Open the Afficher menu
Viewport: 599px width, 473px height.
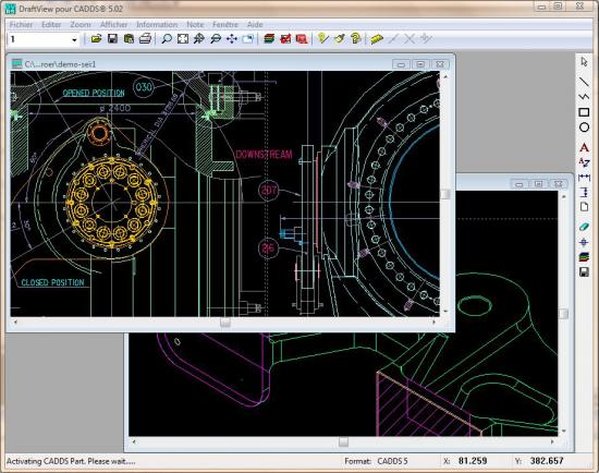pyautogui.click(x=113, y=24)
